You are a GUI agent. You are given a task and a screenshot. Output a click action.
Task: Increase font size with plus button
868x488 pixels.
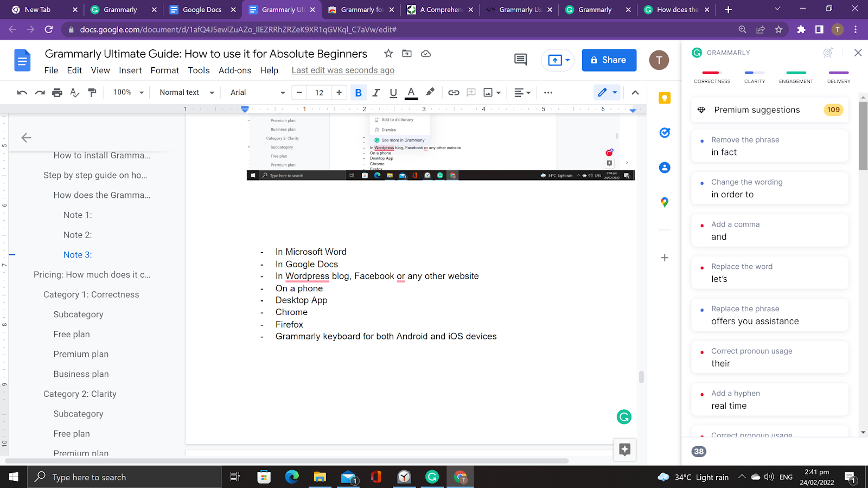[x=339, y=93]
